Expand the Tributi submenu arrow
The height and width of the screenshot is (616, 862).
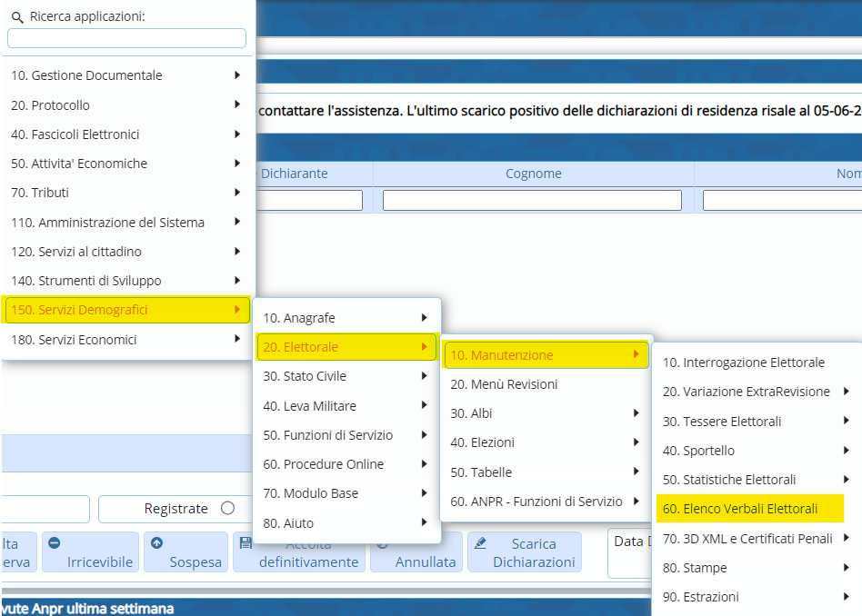pos(237,193)
